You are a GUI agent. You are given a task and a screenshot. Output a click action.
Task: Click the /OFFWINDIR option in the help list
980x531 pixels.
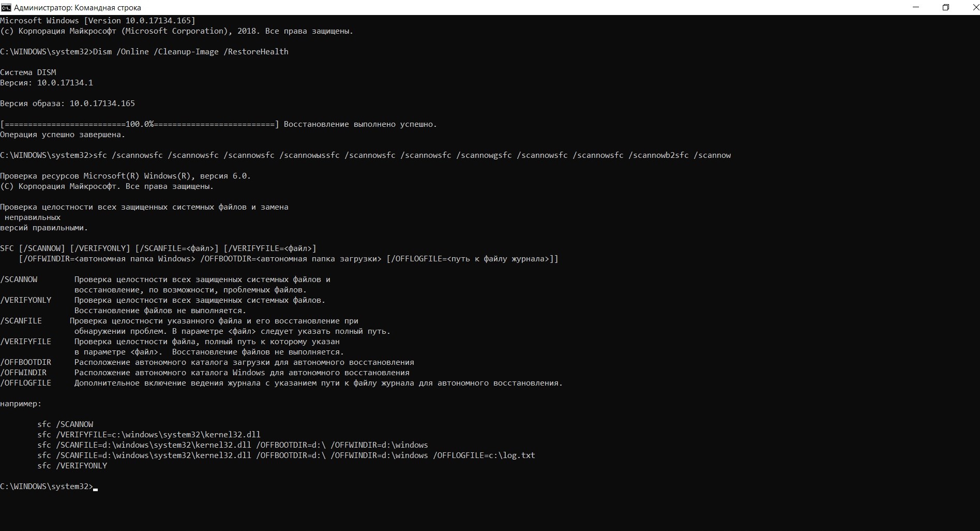coord(23,373)
